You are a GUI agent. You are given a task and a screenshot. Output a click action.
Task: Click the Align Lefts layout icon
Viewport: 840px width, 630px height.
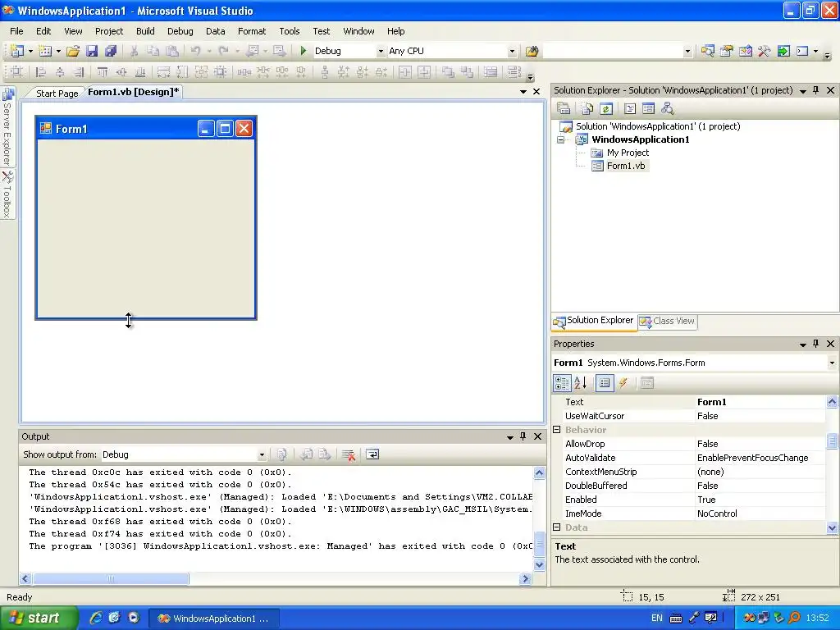(40, 72)
